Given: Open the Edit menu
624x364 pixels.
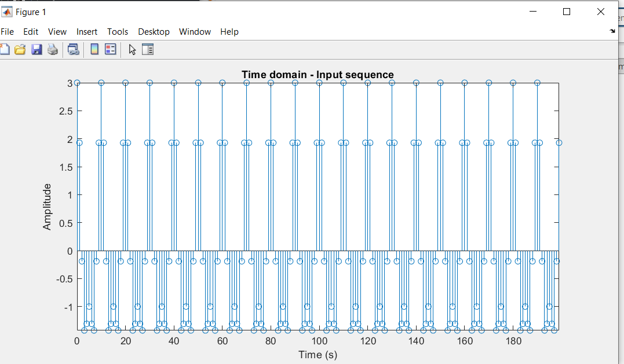Looking at the screenshot, I should [x=31, y=32].
